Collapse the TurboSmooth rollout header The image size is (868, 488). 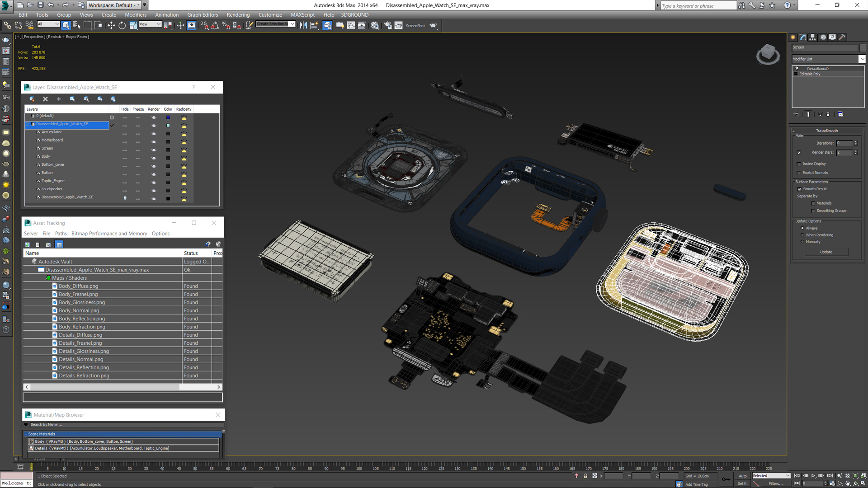pyautogui.click(x=826, y=131)
